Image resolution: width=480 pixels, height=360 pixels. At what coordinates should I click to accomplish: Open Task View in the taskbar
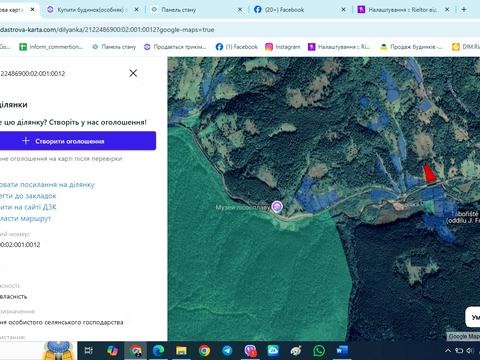coord(89,351)
